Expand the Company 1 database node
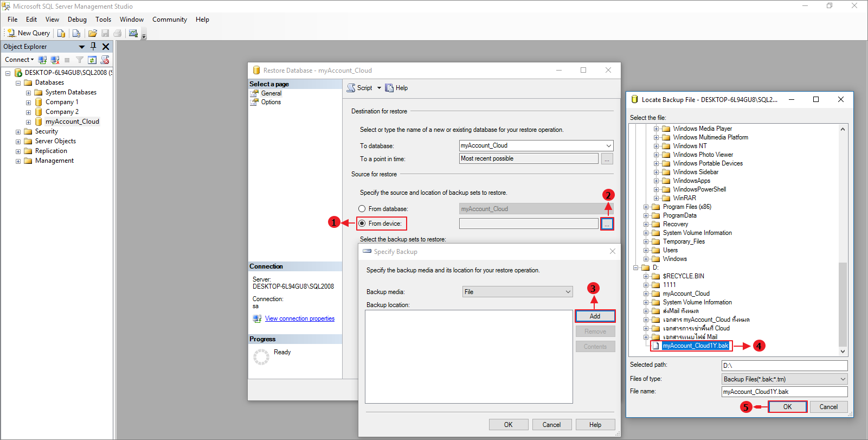Image resolution: width=868 pixels, height=440 pixels. click(28, 103)
